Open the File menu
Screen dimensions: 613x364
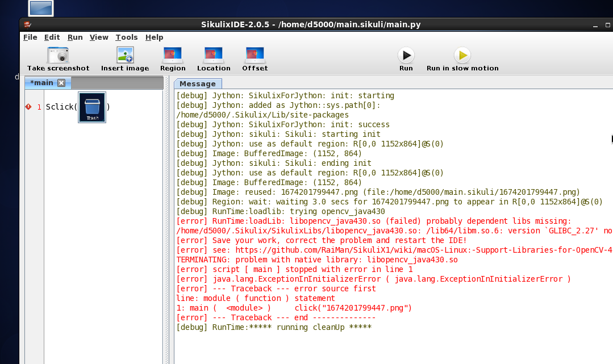click(x=30, y=37)
